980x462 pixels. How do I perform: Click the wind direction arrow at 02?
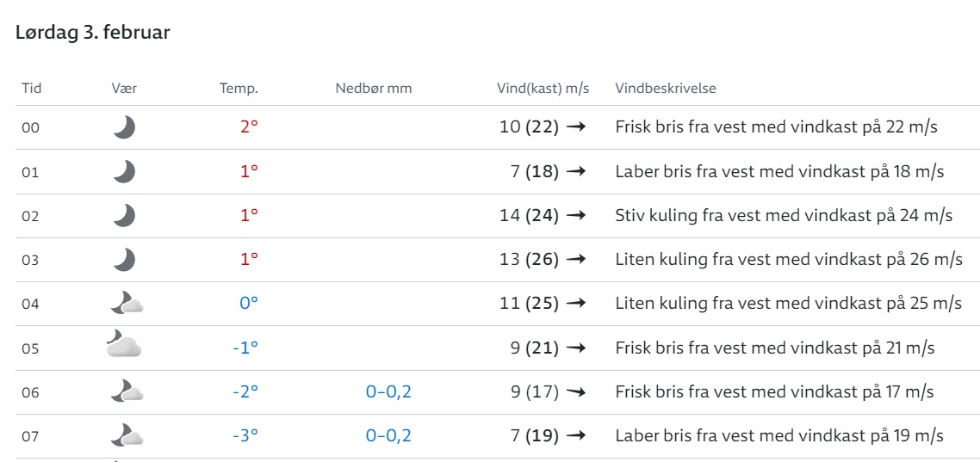coord(576,215)
